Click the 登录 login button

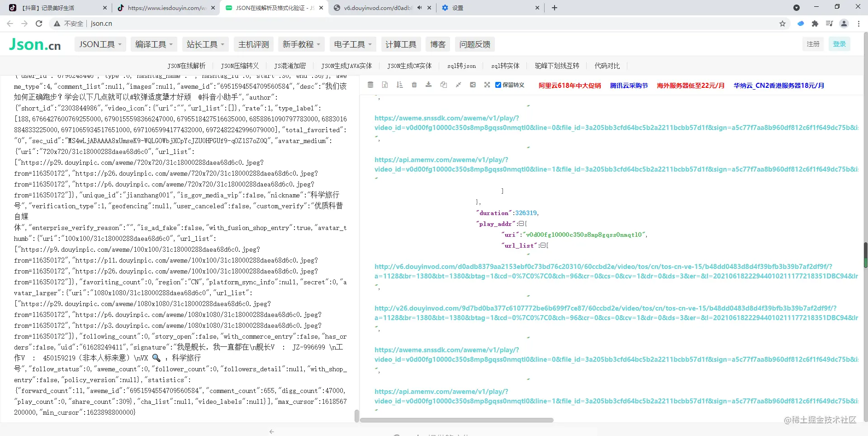840,44
